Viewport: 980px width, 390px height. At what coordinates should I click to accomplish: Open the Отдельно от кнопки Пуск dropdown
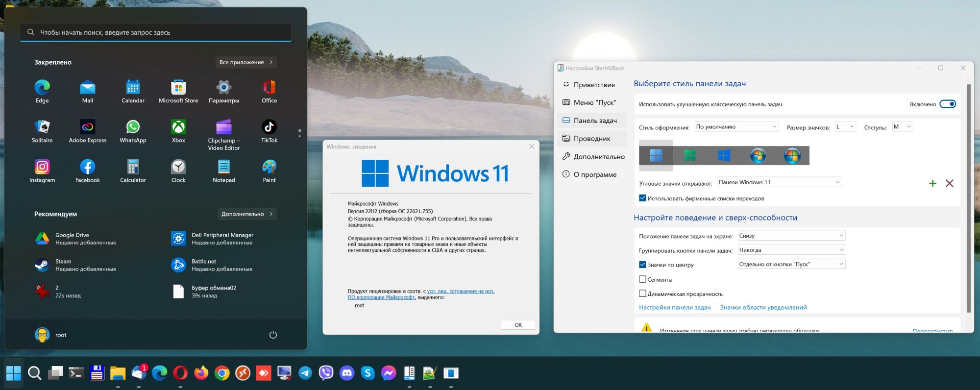coord(792,264)
